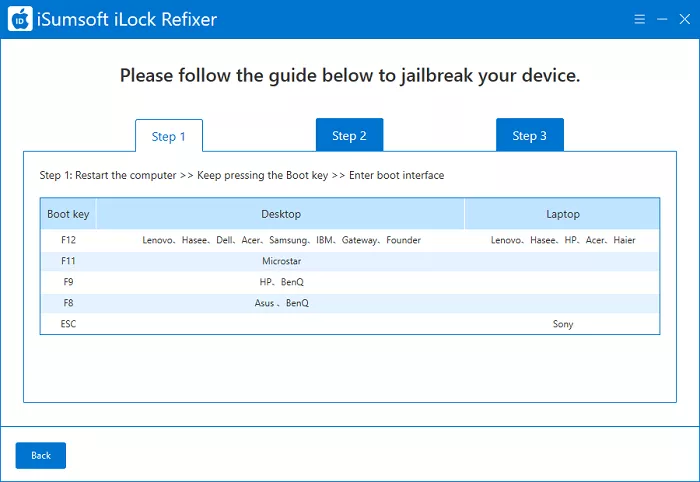Go to the Step 3 tab
This screenshot has height=482, width=700.
pyautogui.click(x=529, y=136)
